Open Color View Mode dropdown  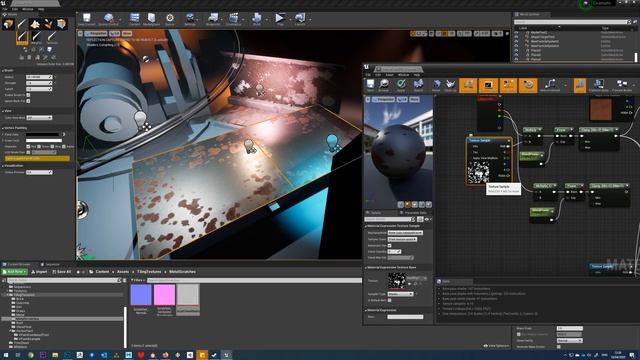pyautogui.click(x=39, y=118)
